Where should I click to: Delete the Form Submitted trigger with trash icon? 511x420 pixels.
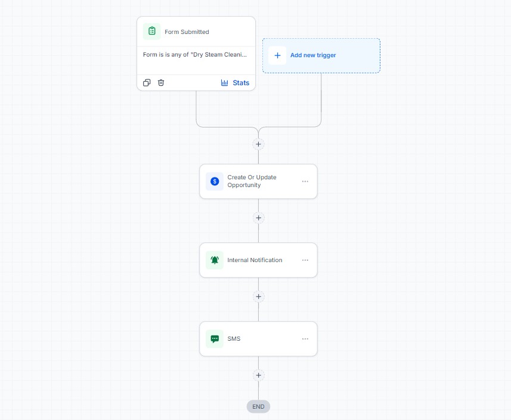click(161, 83)
